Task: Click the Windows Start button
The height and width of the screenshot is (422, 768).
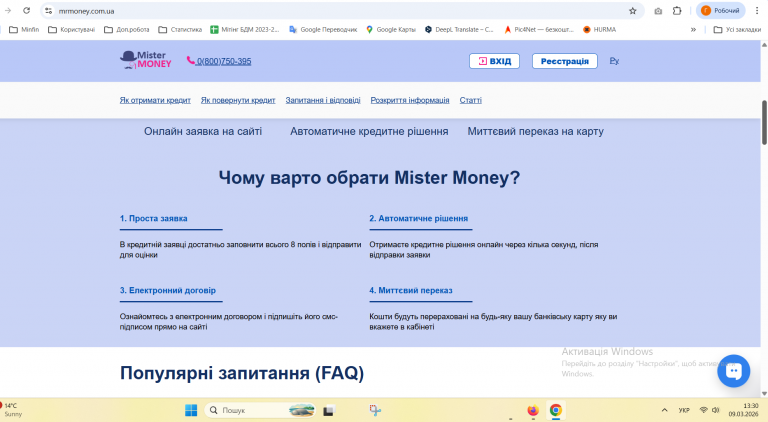Action: (191, 410)
